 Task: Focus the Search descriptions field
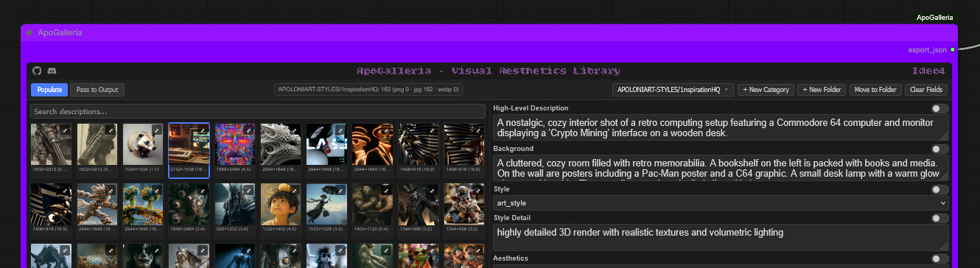click(x=258, y=112)
